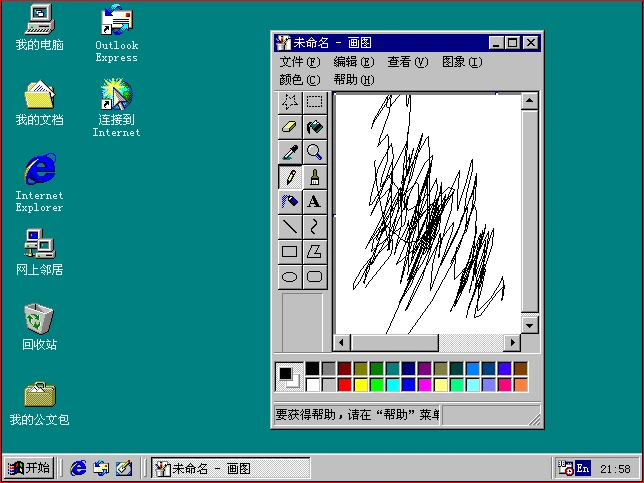
Task: Choose the Brush tool
Action: tap(315, 177)
